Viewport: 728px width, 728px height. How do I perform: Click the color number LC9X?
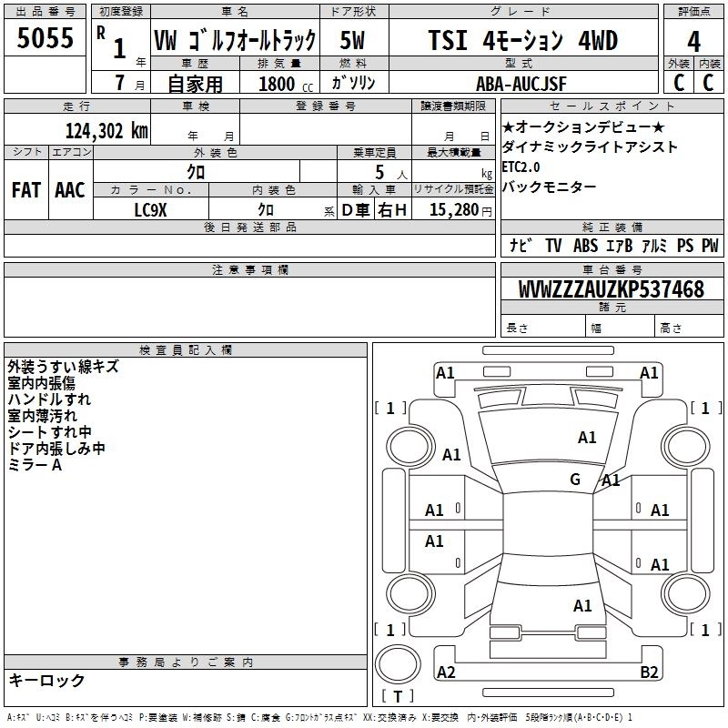(150, 210)
